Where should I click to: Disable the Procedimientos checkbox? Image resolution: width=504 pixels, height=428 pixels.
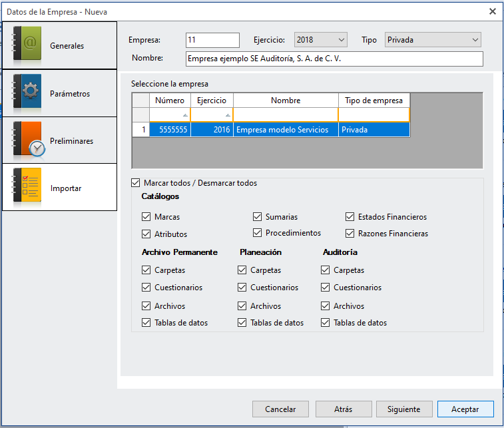[x=258, y=233]
